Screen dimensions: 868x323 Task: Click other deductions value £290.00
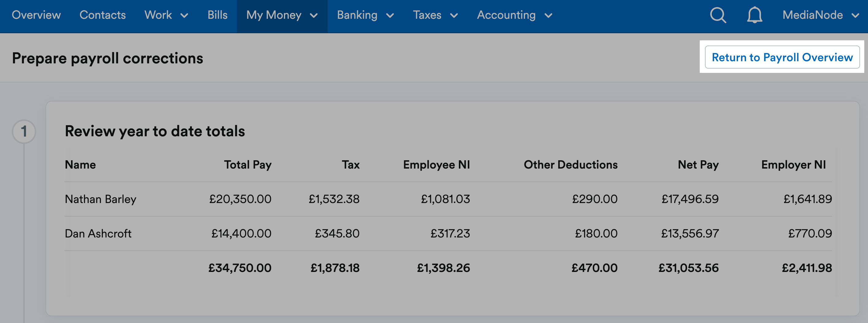point(595,199)
